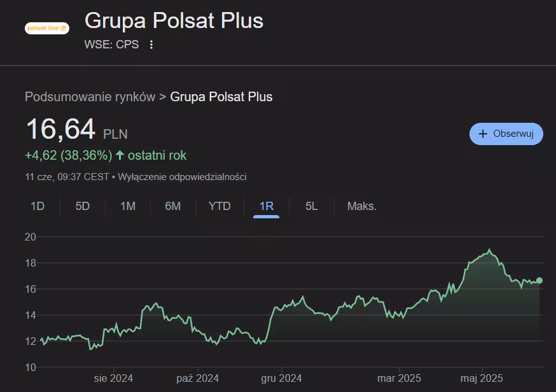556x392 pixels.
Task: Switch to the 6M range tab
Action: click(172, 206)
